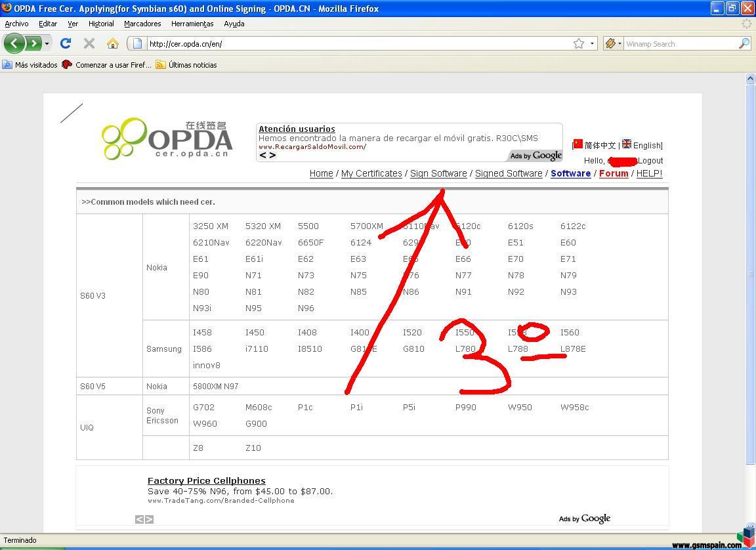The width and height of the screenshot is (756, 550).
Task: Click the Chinese flag icon
Action: click(578, 144)
